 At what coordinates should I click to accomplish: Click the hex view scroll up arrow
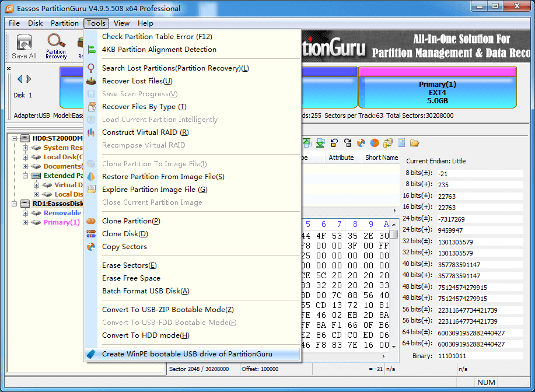(x=394, y=225)
